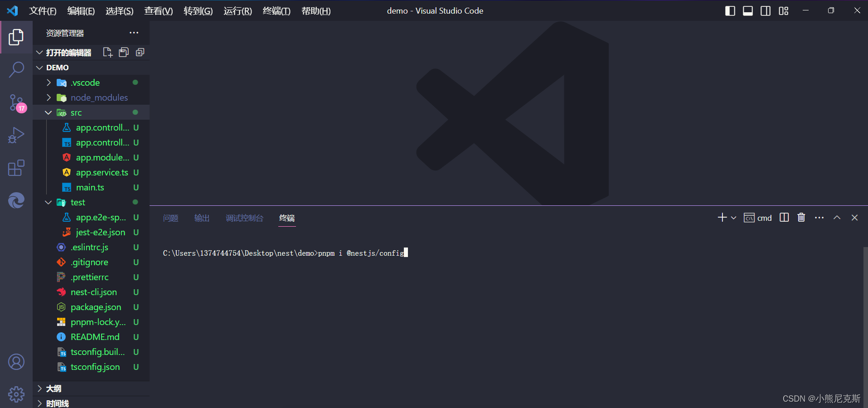
Task: Open the Manage gear icon
Action: [16, 394]
